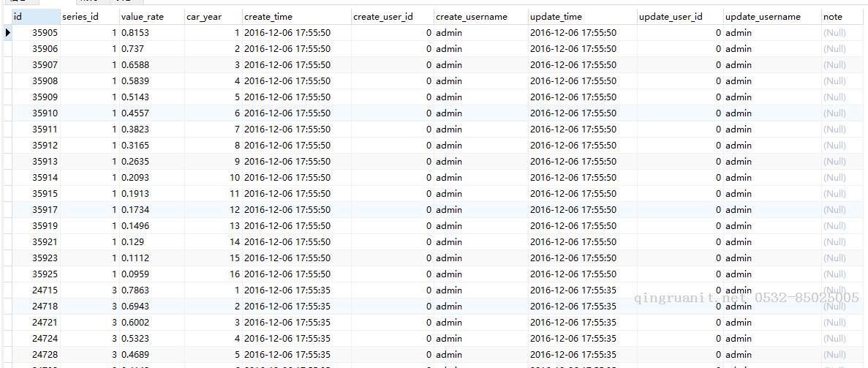Click series_id cell in row 35908

click(89, 81)
